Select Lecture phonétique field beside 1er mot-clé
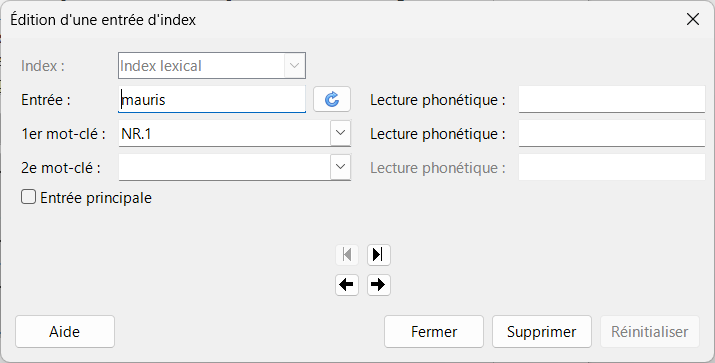Screen dimensions: 715x363 click(612, 133)
